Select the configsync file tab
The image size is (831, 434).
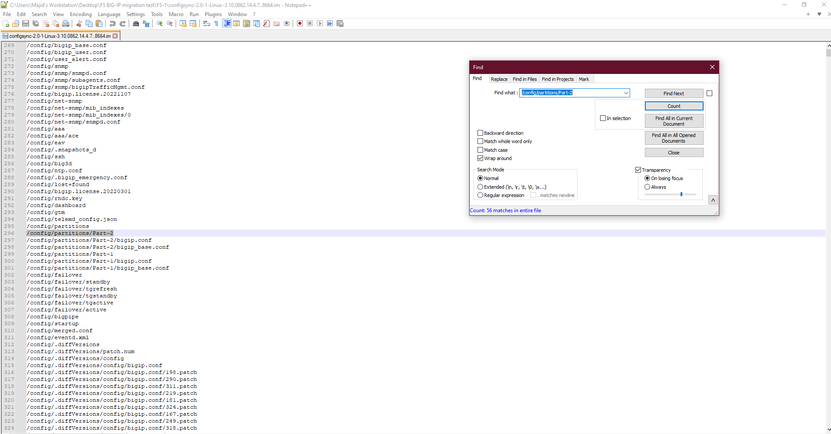58,36
